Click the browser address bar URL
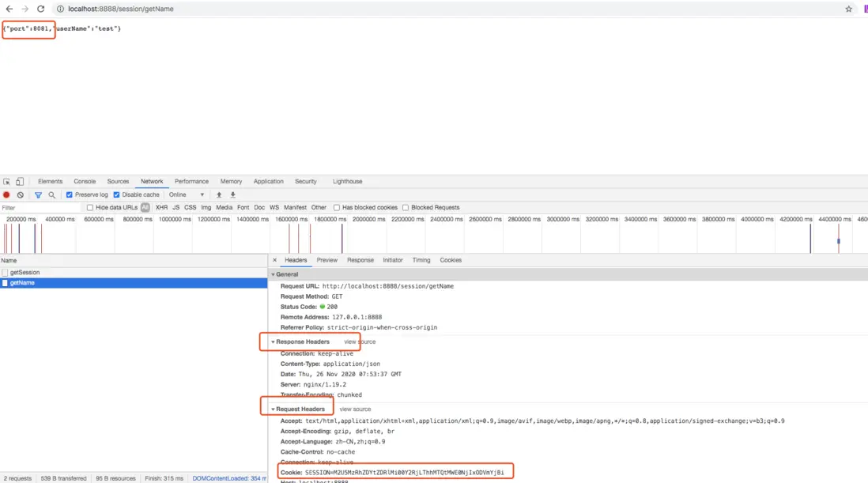 [x=121, y=9]
